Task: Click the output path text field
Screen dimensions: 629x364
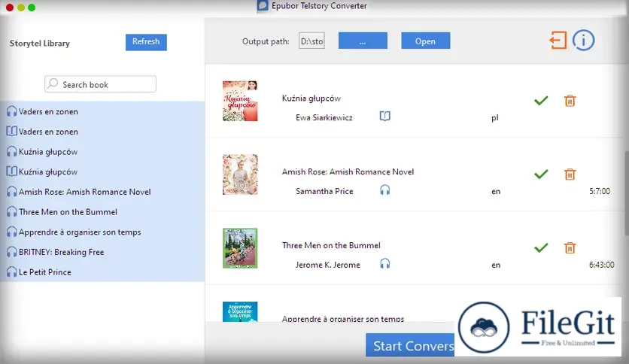Action: tap(311, 41)
